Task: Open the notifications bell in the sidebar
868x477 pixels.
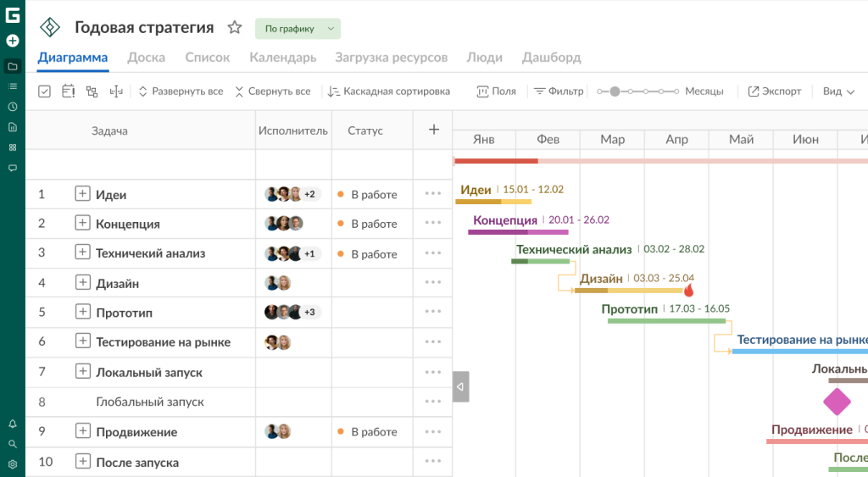Action: [x=13, y=424]
